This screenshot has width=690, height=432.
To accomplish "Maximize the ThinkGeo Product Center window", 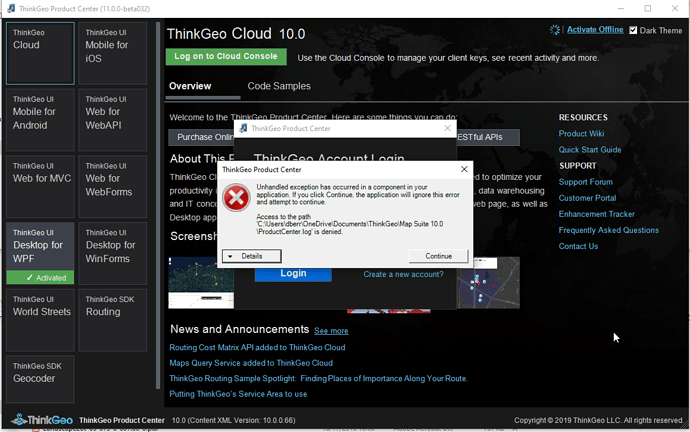I will (x=648, y=8).
